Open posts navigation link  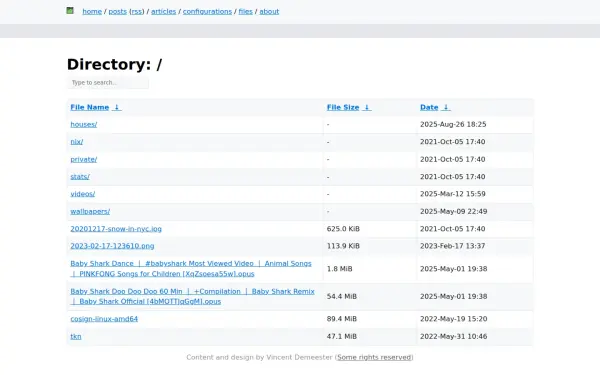tap(117, 11)
